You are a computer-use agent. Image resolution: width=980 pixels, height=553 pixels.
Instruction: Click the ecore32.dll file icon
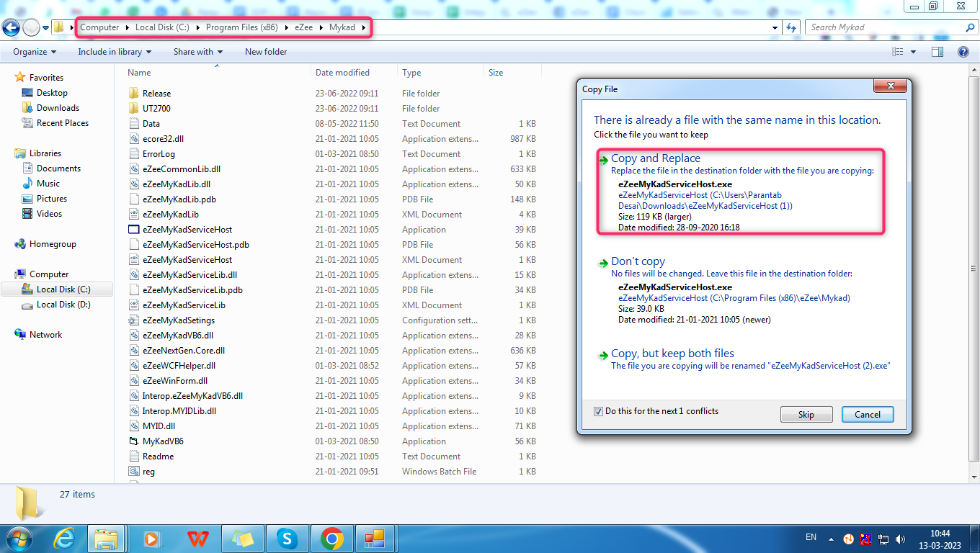pos(133,139)
